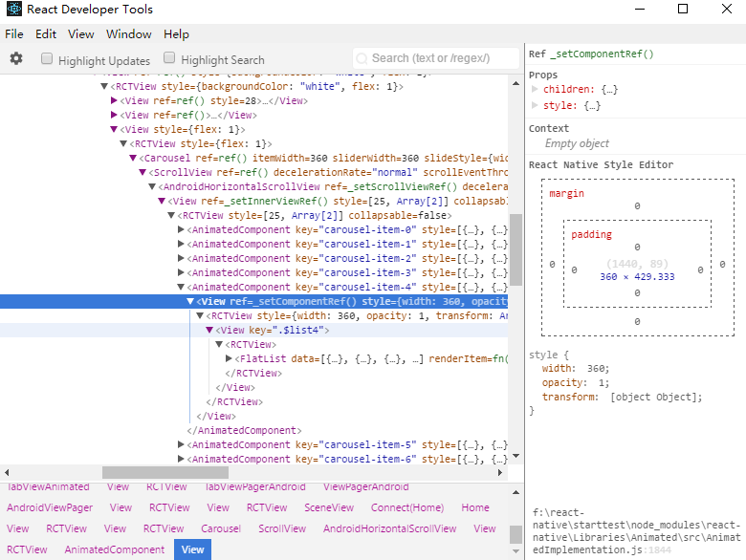Viewport: 746px width, 560px height.
Task: Collapse the View key=".$list4" node
Action: point(209,330)
